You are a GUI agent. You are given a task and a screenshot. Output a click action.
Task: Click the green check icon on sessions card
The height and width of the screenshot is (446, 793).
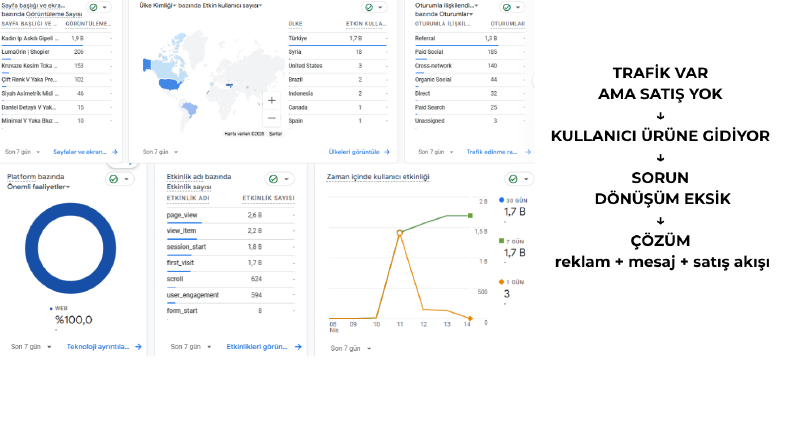tap(507, 7)
